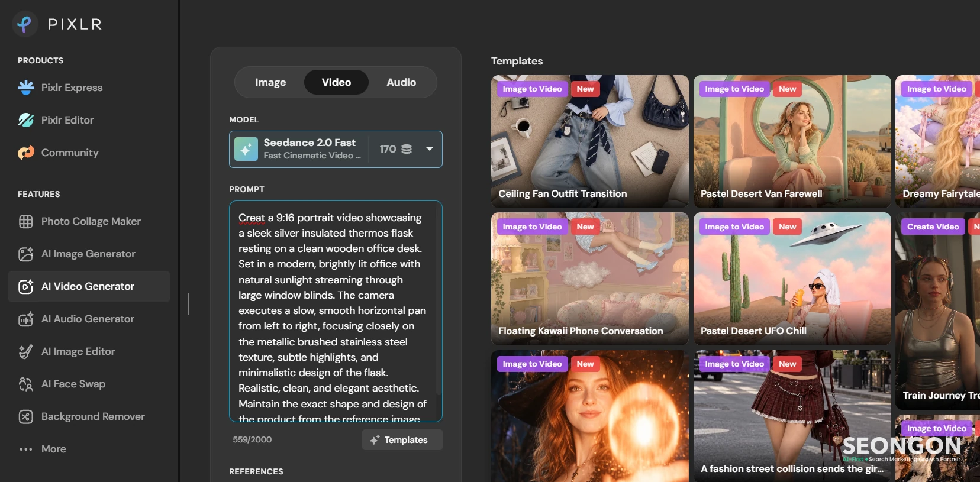Open Pixlr Express icon in sidebar
980x482 pixels.
(x=26, y=88)
